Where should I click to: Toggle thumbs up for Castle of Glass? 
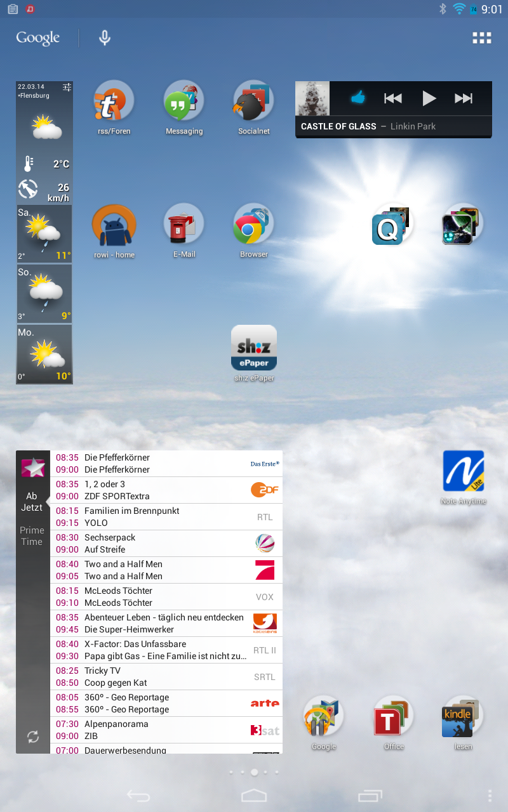pos(358,98)
